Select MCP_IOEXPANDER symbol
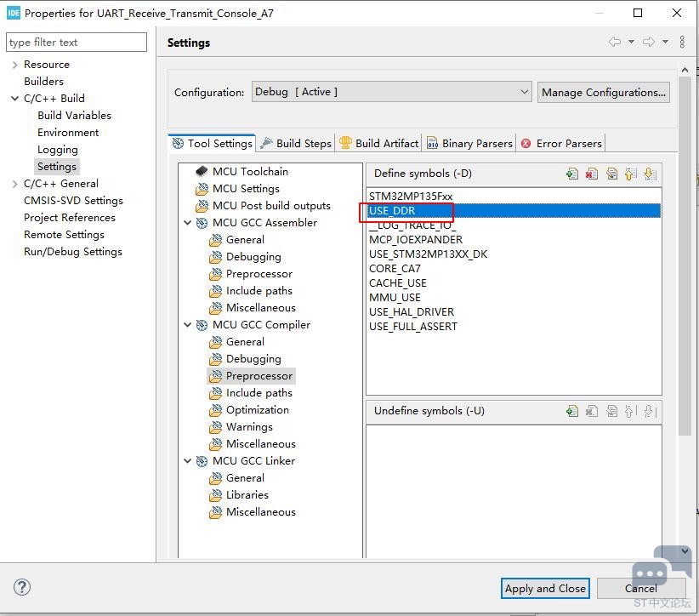This screenshot has width=699, height=616. 416,240
